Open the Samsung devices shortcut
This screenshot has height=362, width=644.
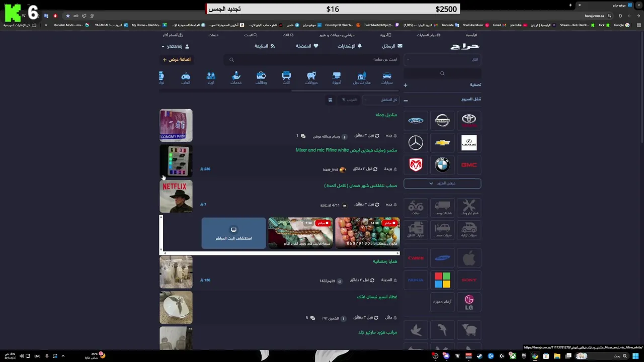click(x=442, y=258)
